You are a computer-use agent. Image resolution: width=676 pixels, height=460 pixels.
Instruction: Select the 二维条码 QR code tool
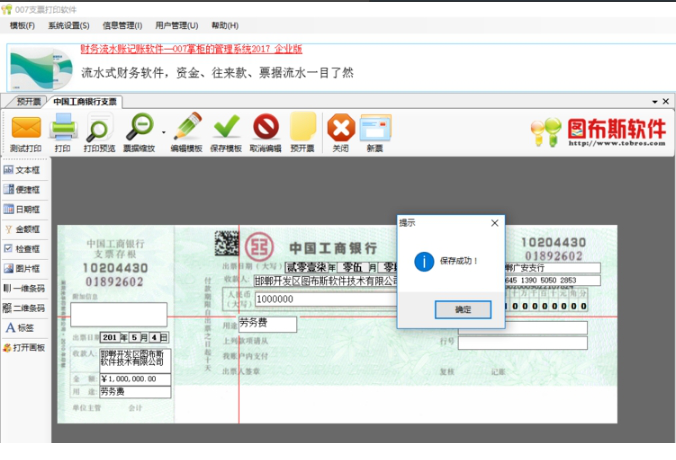[x=24, y=308]
